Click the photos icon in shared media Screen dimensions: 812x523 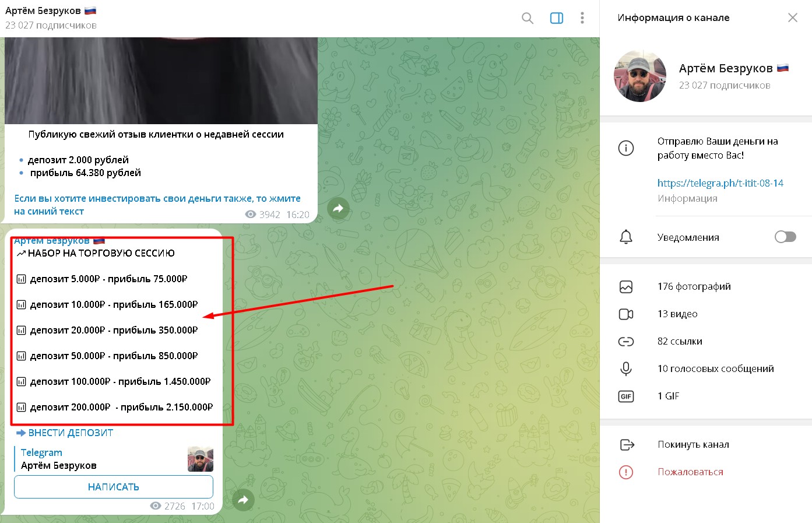coord(626,286)
